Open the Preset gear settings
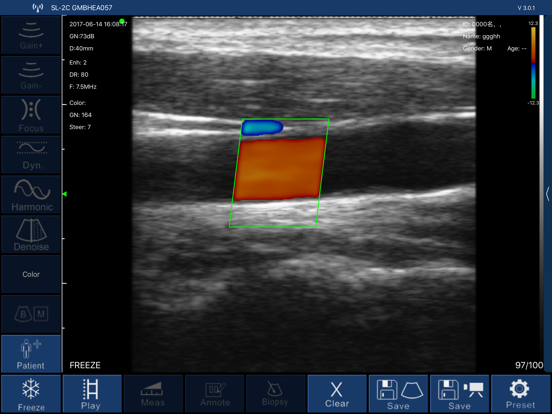Screen dimensions: 552x414 [520, 394]
